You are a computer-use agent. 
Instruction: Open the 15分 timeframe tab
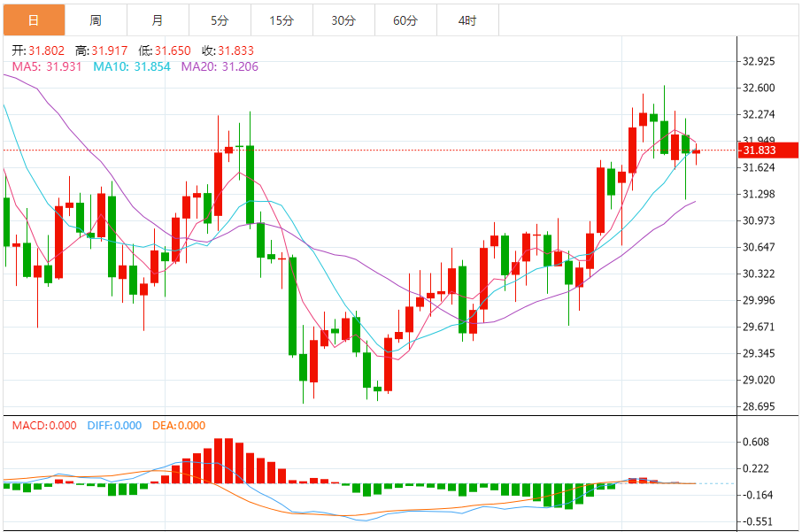(x=281, y=20)
